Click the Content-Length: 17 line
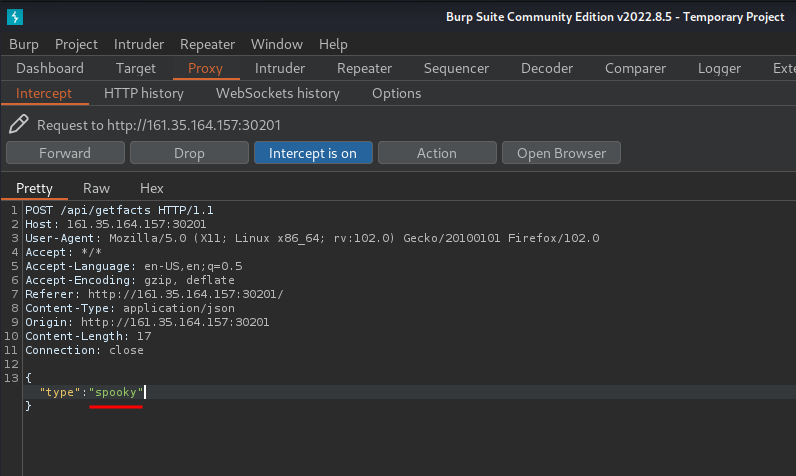 coord(88,336)
